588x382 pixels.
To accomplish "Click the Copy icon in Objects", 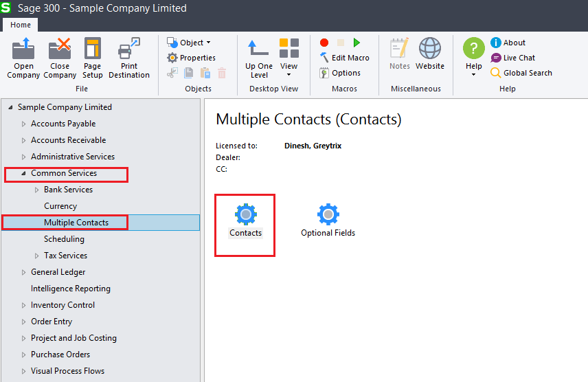I will click(x=189, y=73).
